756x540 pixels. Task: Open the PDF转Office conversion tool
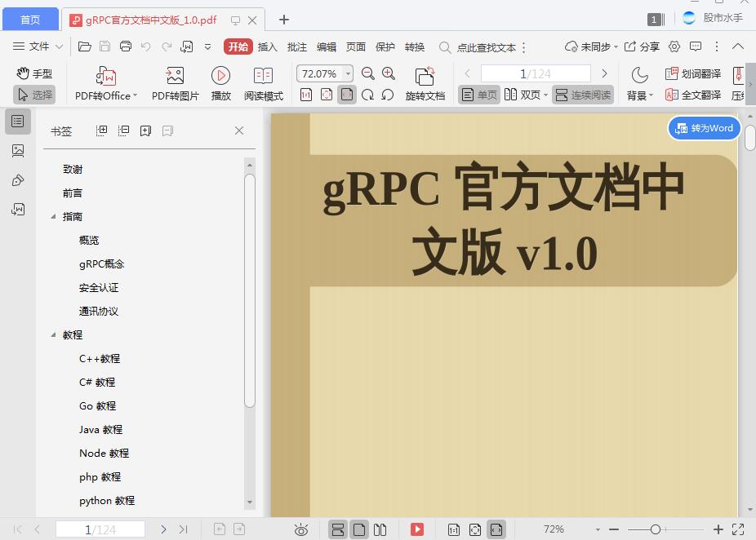pos(105,82)
